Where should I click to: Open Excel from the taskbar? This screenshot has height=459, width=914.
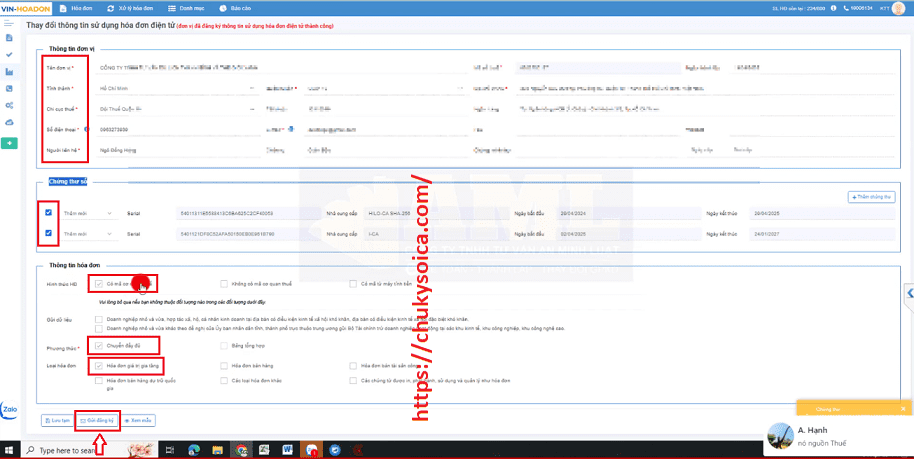pyautogui.click(x=264, y=450)
